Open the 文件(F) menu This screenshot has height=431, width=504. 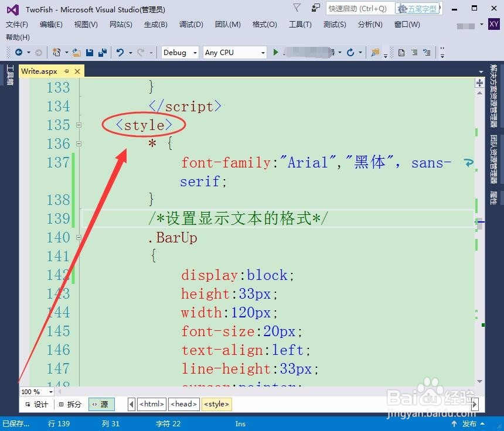pyautogui.click(x=17, y=25)
